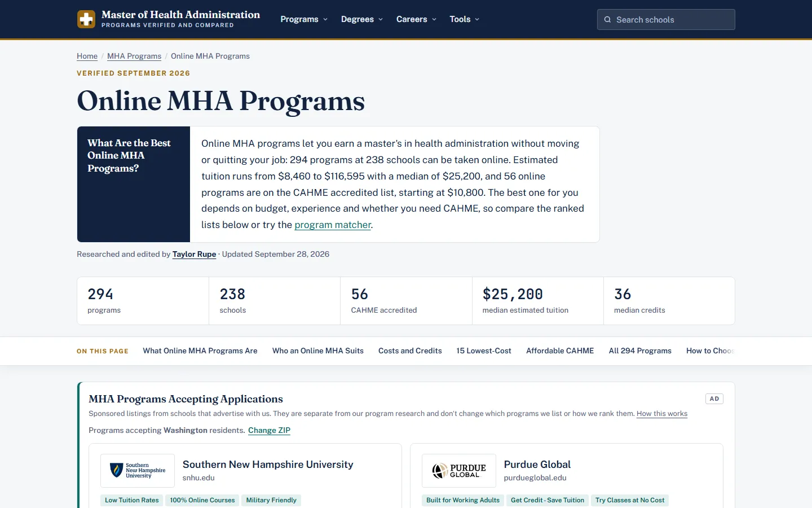Click the Try Classes at No Cost tag
The image size is (812, 508).
coord(630,500)
